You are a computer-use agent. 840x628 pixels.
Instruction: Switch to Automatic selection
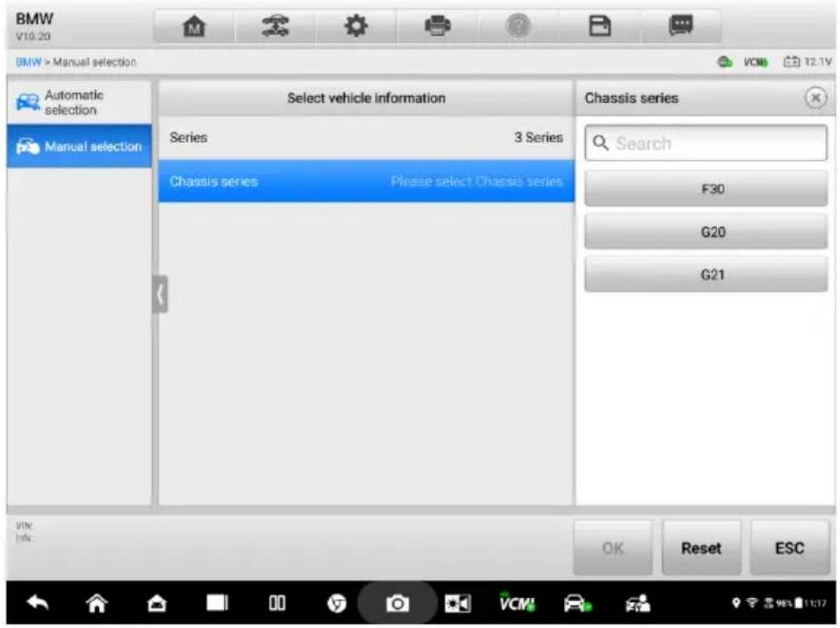click(x=79, y=102)
